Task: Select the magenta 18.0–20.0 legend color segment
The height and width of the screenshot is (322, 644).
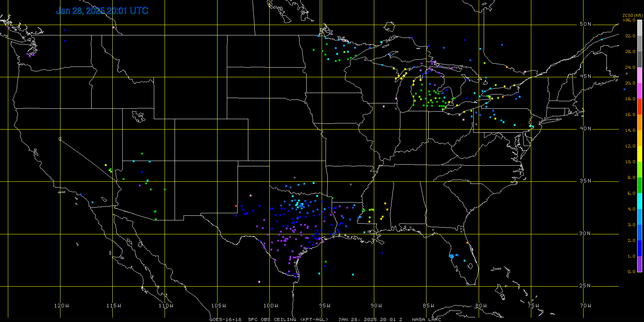Action: pos(640,91)
